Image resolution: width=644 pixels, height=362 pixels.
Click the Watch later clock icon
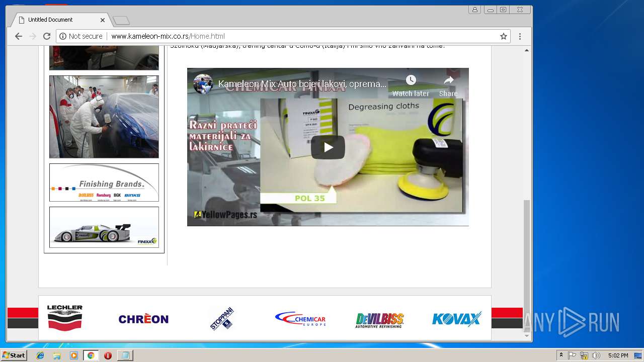pyautogui.click(x=411, y=80)
